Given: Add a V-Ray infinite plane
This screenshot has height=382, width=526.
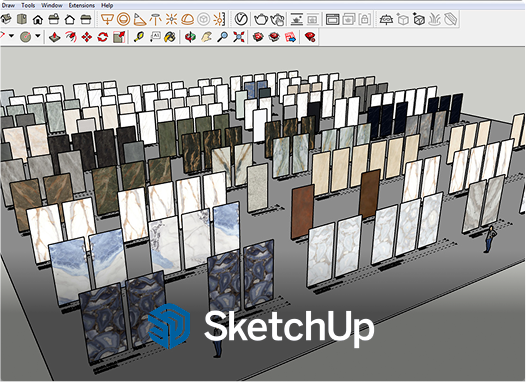Looking at the screenshot, I should tap(387, 19).
